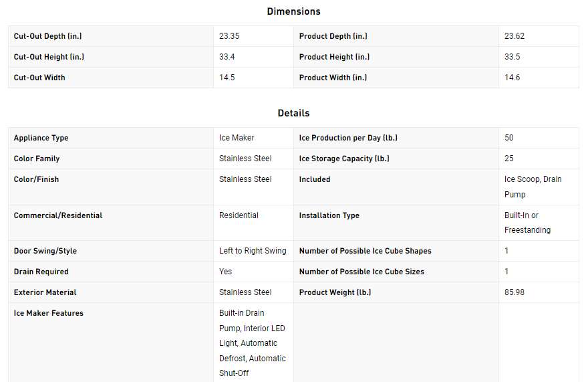Select the Ice Scoop, Drain Pump value
588x382 pixels.
click(533, 187)
